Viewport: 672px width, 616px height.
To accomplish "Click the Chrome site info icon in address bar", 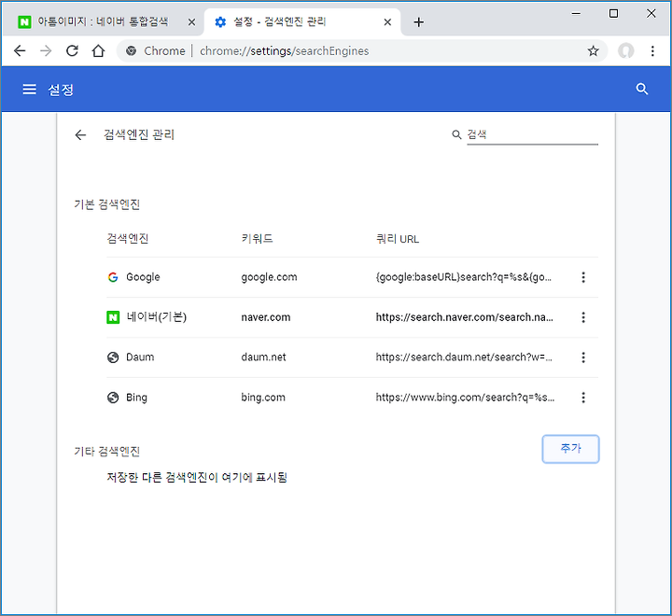I will click(x=132, y=51).
